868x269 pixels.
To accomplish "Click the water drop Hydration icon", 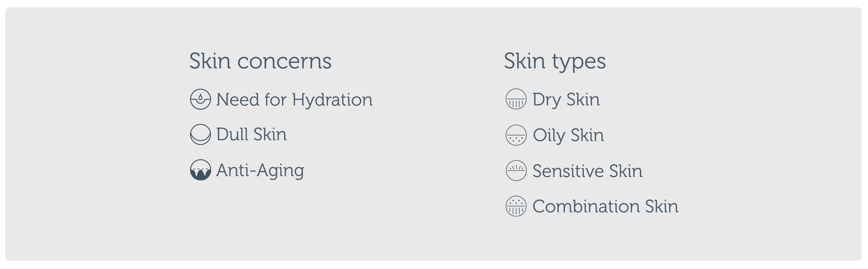I will (200, 100).
